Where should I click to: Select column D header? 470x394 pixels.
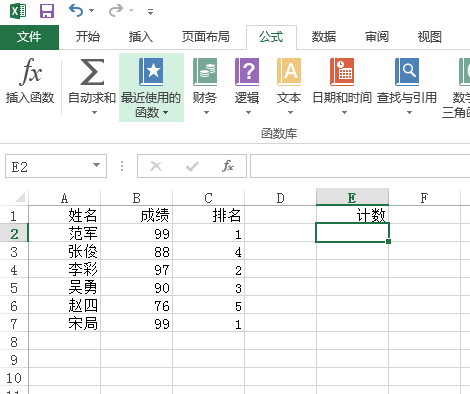click(x=280, y=198)
